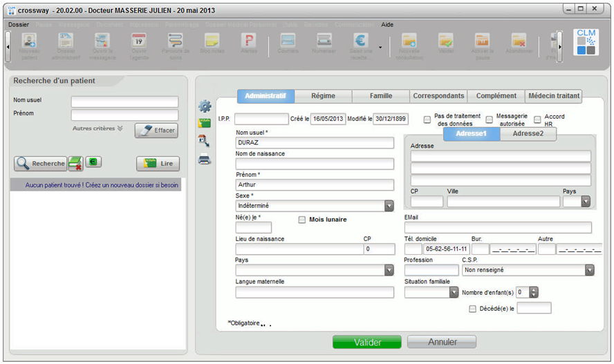Click the Né(e) le date field
614x364 pixels.
tap(253, 227)
